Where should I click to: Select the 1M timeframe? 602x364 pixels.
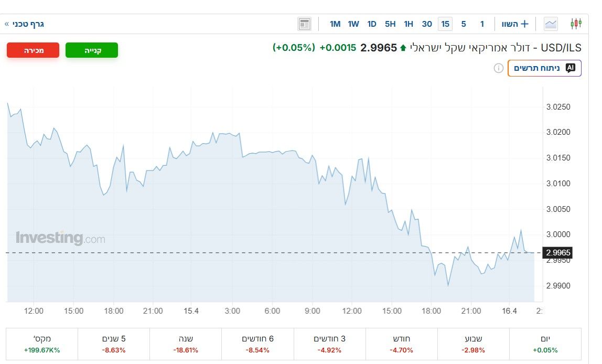tap(335, 24)
